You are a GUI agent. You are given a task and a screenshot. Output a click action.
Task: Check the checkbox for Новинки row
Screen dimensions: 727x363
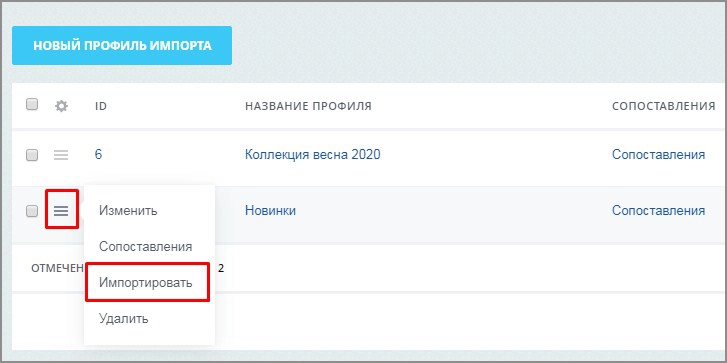(x=32, y=211)
